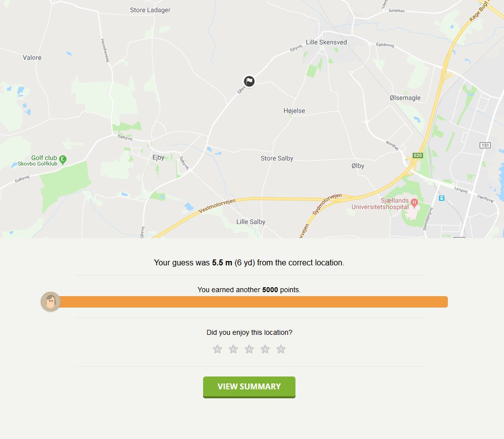Rate location two stars
The width and height of the screenshot is (504, 439).
[233, 349]
